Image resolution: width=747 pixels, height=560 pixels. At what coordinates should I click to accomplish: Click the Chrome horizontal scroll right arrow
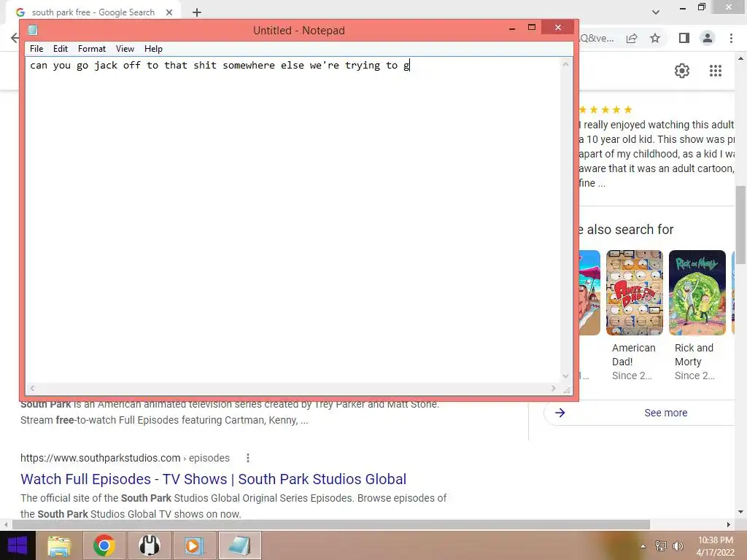[x=729, y=524]
